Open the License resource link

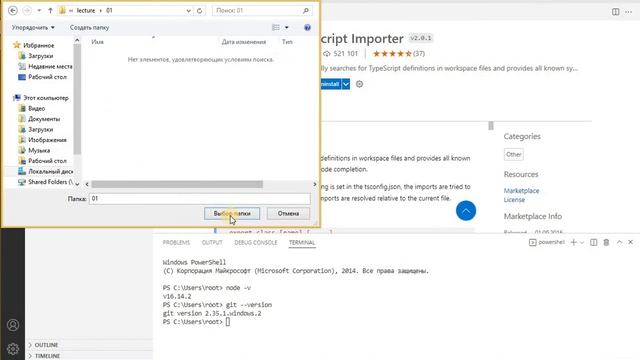pyautogui.click(x=514, y=200)
